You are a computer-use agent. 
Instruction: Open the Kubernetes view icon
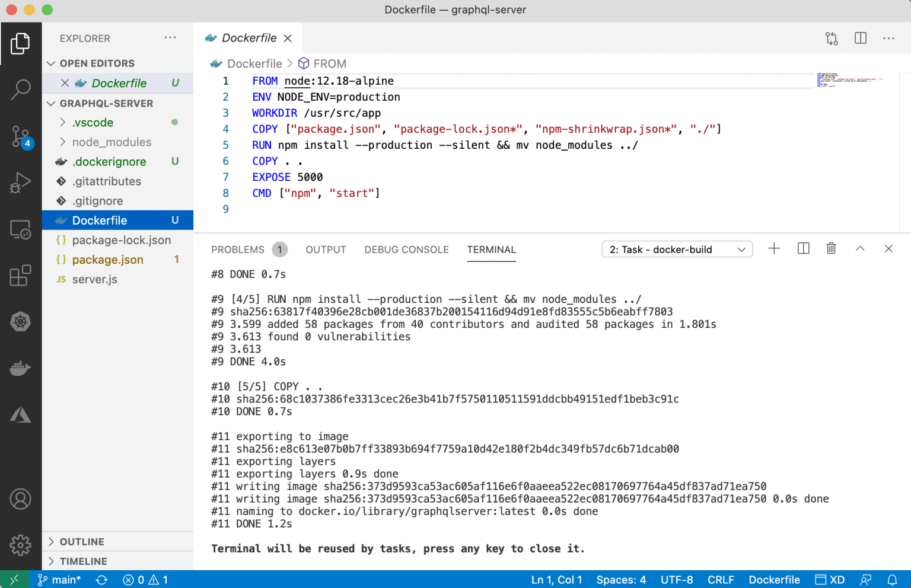(21, 322)
